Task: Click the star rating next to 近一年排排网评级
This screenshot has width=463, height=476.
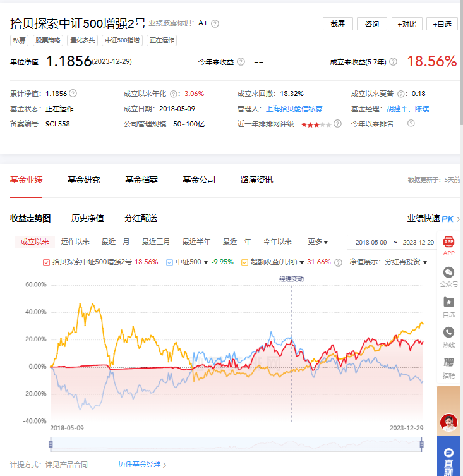Action: (316, 125)
